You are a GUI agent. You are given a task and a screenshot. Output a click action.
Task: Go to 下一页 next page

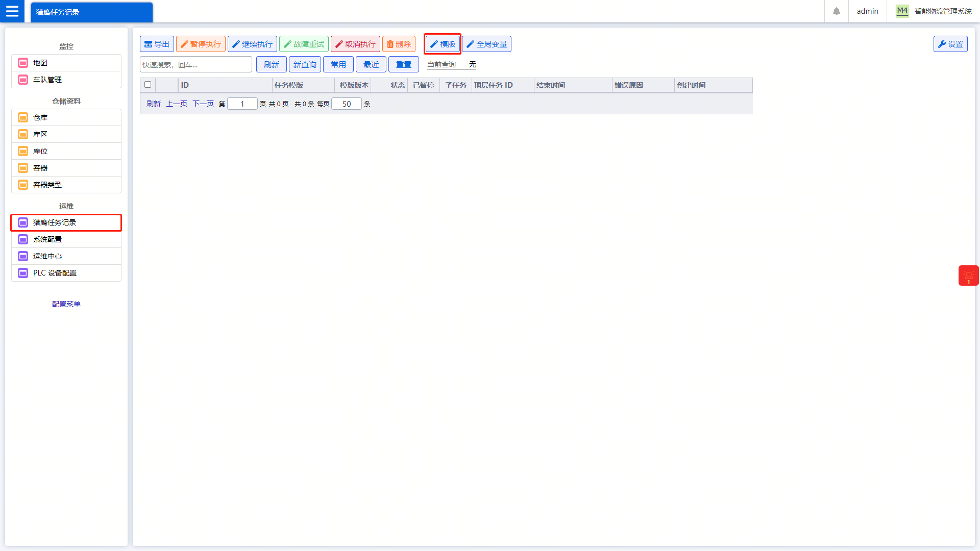pos(203,104)
